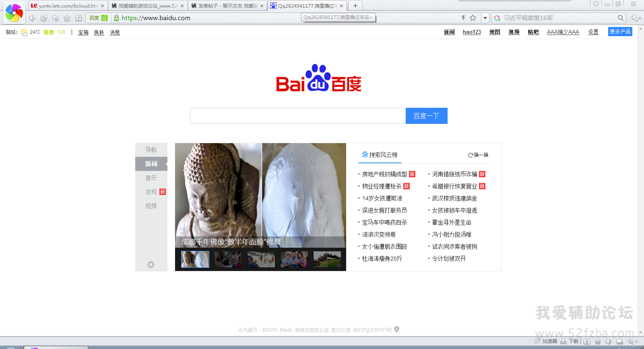Close the yuntv.letv.com tab
644x349 pixels.
[x=102, y=6]
